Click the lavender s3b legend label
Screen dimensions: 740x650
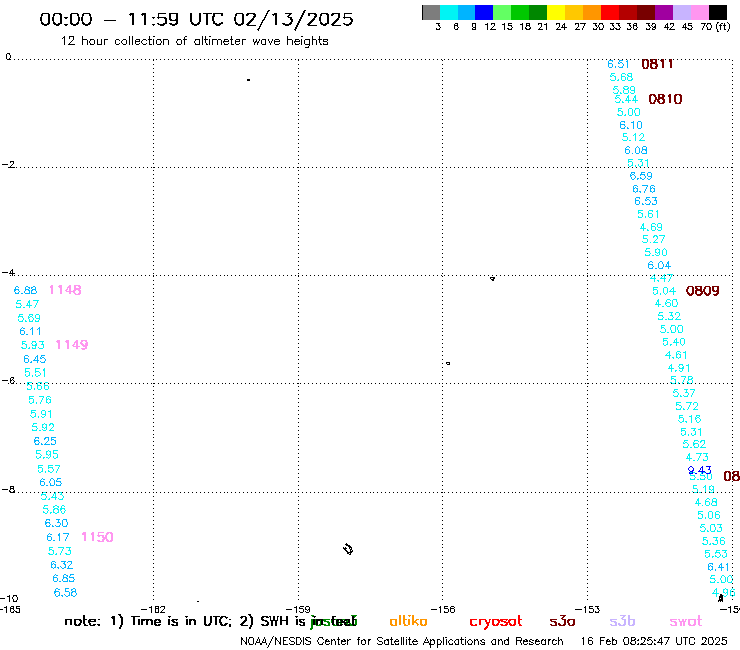[x=622, y=621]
